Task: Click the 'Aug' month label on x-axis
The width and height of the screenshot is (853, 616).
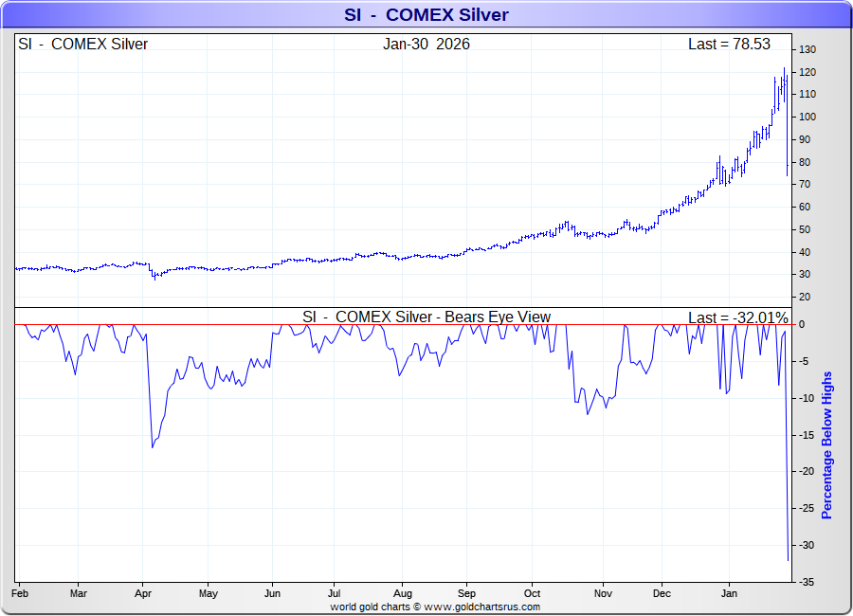Action: point(403,593)
